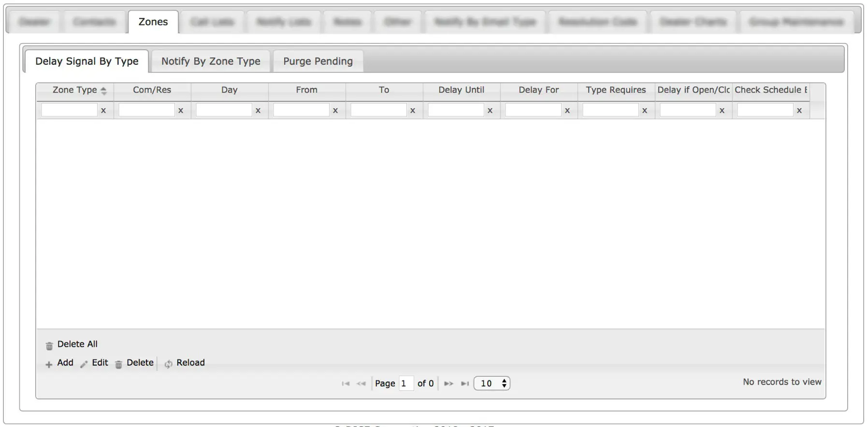Focus the Delay if Open/Clc filter field
This screenshot has height=427, width=868.
[688, 110]
